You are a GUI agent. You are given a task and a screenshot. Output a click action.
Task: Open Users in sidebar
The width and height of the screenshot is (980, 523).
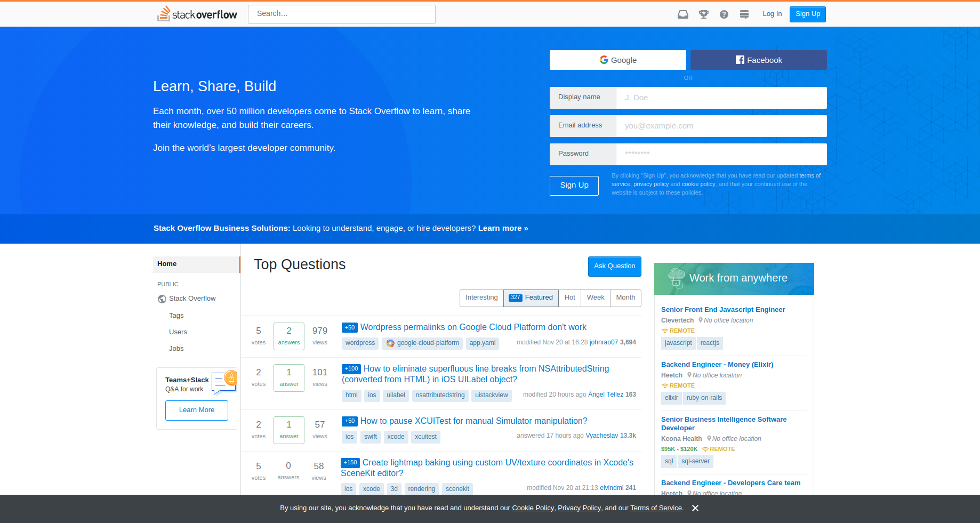[178, 332]
